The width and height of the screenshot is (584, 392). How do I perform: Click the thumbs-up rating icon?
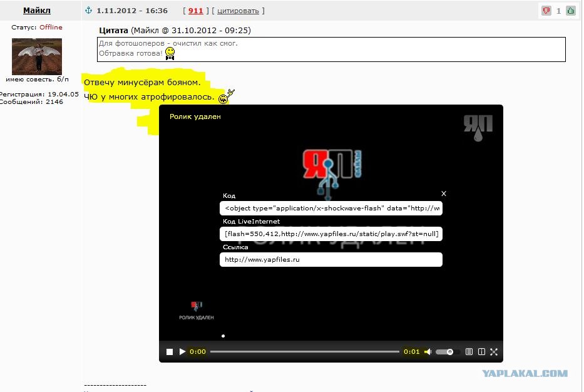coord(570,11)
